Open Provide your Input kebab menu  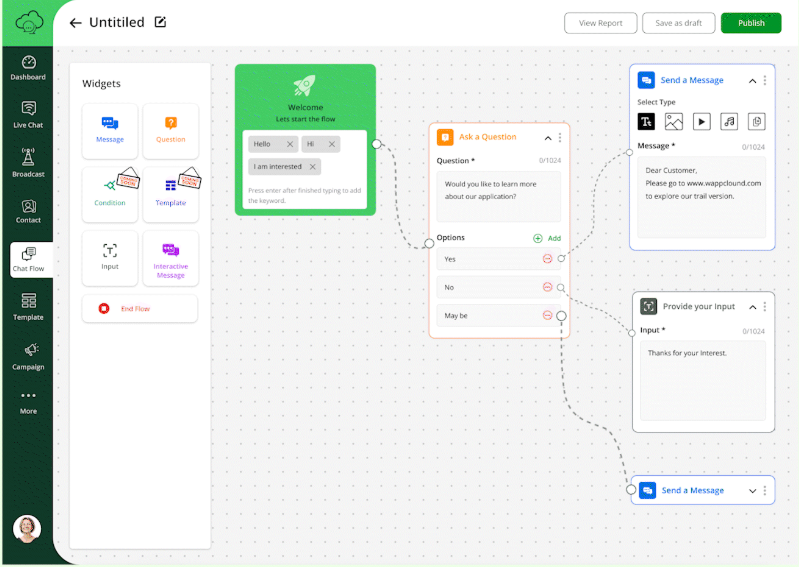[x=764, y=307]
